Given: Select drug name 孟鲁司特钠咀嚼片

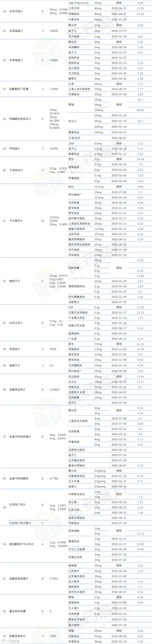Looking at the screenshot, I should pos(20,437).
